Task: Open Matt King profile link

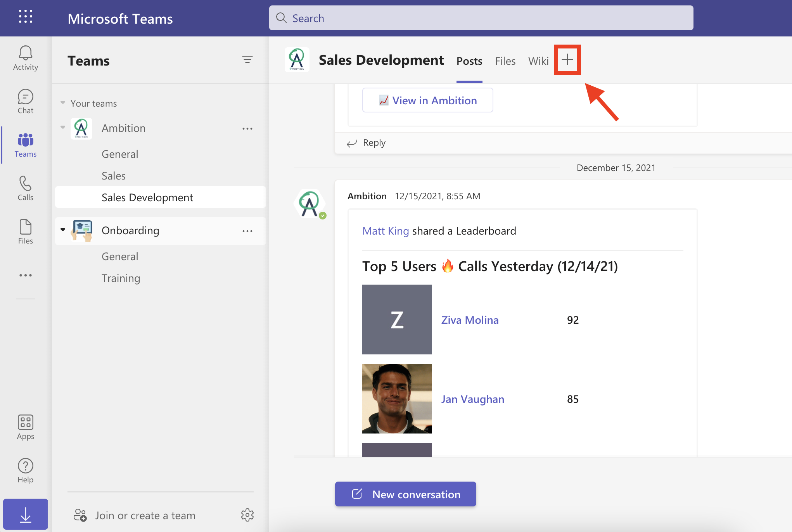Action: pyautogui.click(x=386, y=231)
